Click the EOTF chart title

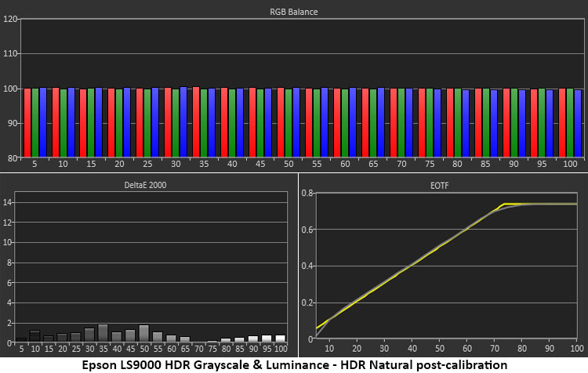click(442, 185)
